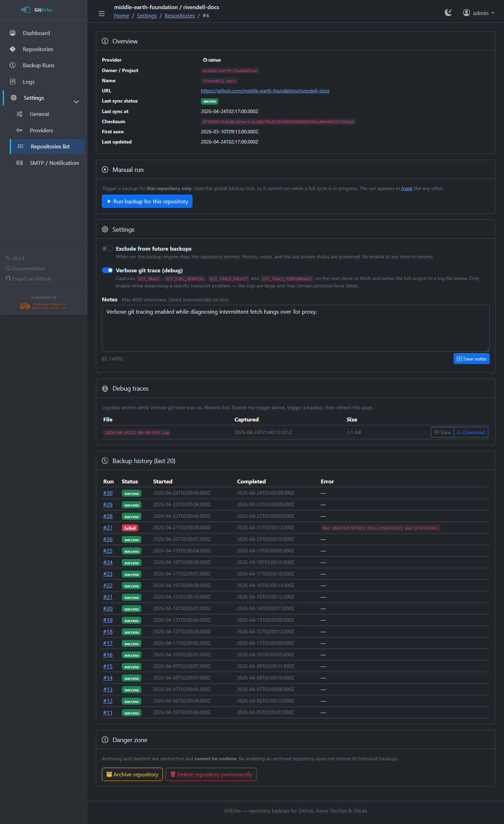Download the 2026-04-24 trace log
The width and height of the screenshot is (504, 824).
tap(471, 432)
